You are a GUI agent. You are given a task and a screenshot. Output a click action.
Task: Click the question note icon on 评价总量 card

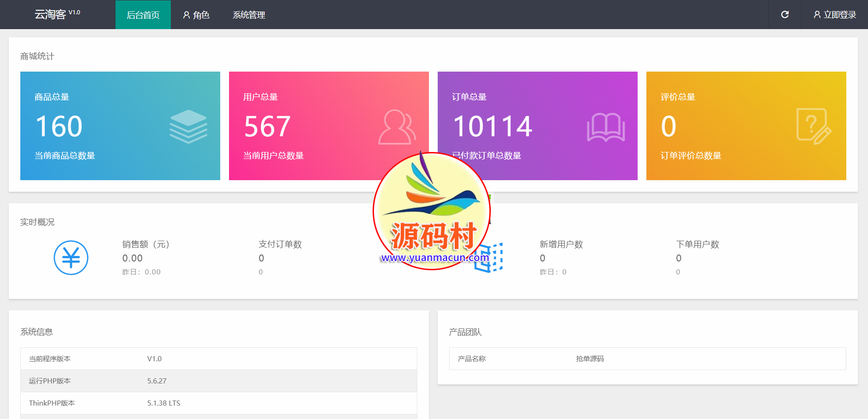(x=814, y=127)
